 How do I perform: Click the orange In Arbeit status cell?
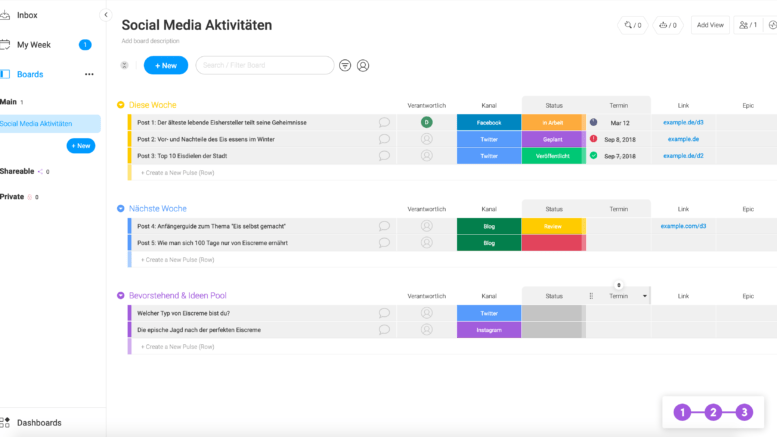[x=553, y=122]
